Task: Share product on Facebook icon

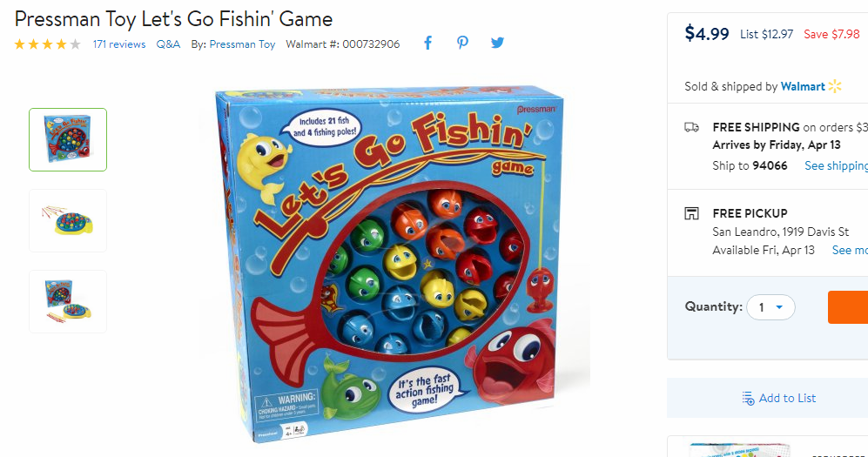Action: tap(427, 44)
